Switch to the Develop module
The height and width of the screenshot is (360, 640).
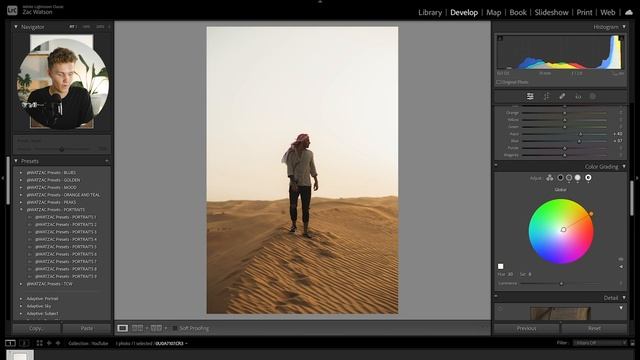pyautogui.click(x=464, y=12)
